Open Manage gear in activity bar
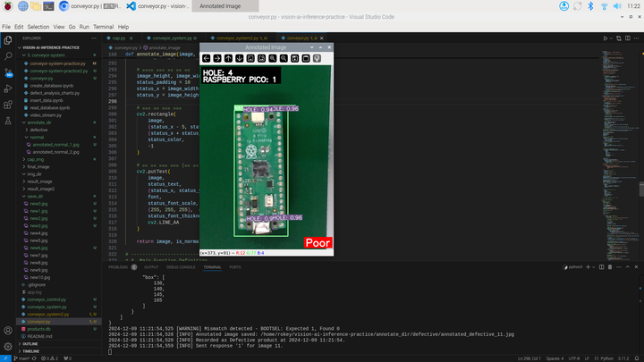The image size is (644, 362). click(x=8, y=347)
